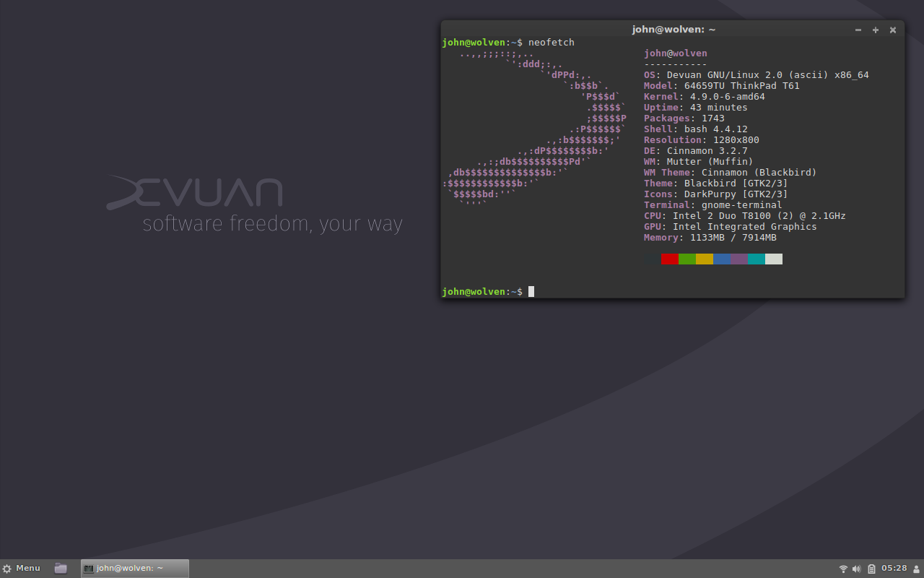Open the file manager panel launcher
The height and width of the screenshot is (578, 924).
pyautogui.click(x=61, y=569)
